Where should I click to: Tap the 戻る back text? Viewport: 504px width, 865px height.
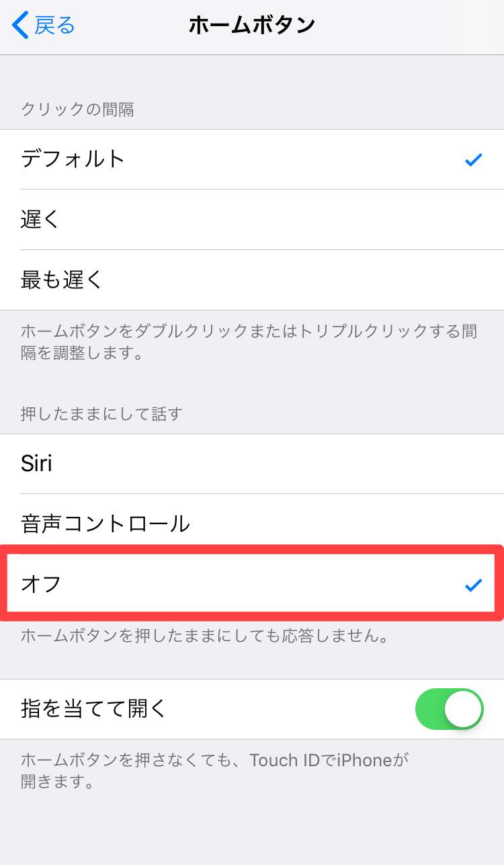point(54,26)
